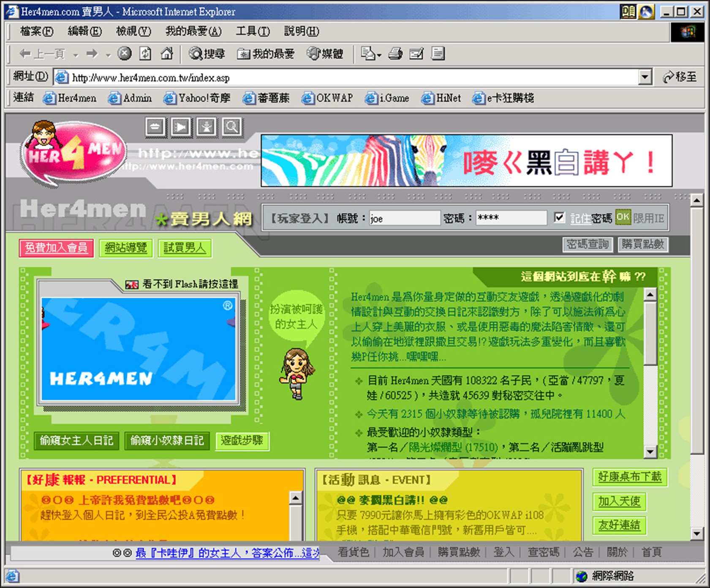
Task: Open the Mail button dropdown arrow
Action: pos(379,55)
